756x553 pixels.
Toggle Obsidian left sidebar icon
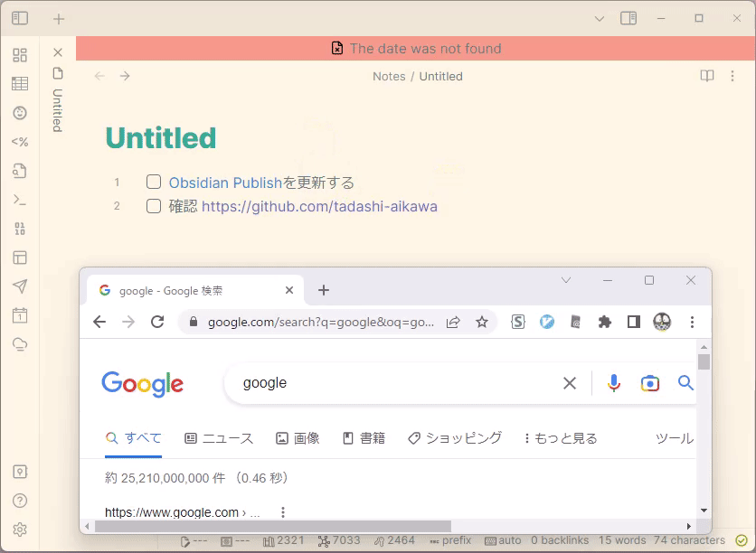(20, 18)
